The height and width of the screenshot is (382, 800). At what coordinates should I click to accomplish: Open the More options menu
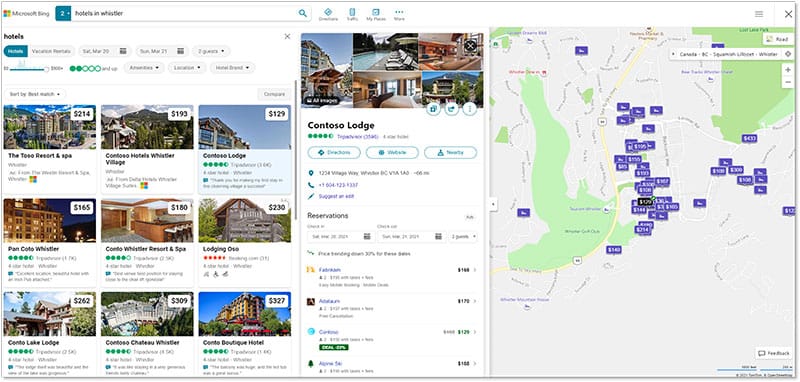tap(399, 14)
